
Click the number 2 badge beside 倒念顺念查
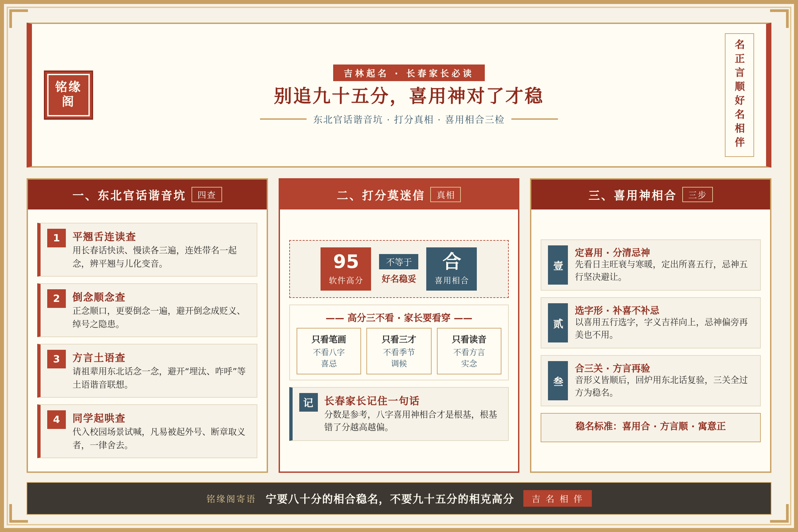56,298
